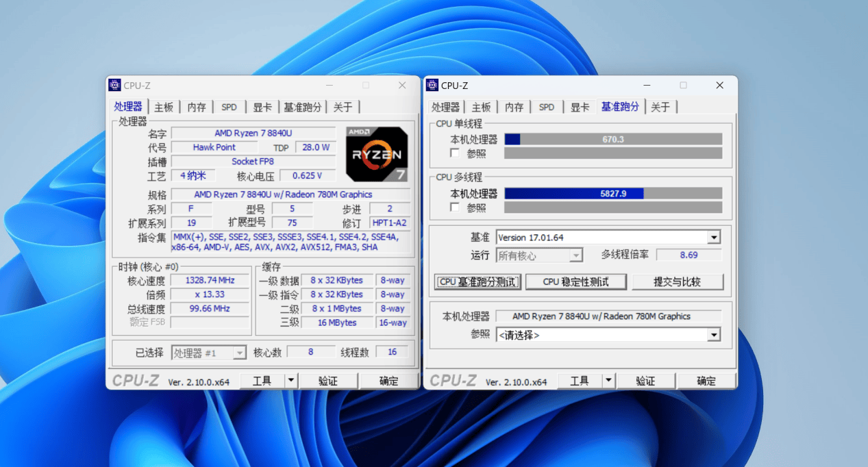Open the 基准 version dropdown
Screen dimensions: 868x467
tap(714, 238)
